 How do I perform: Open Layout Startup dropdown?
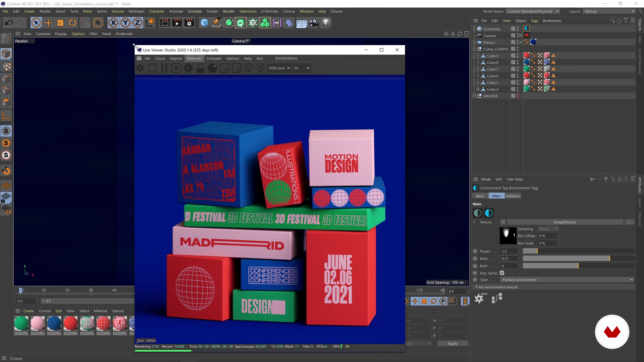pos(609,11)
